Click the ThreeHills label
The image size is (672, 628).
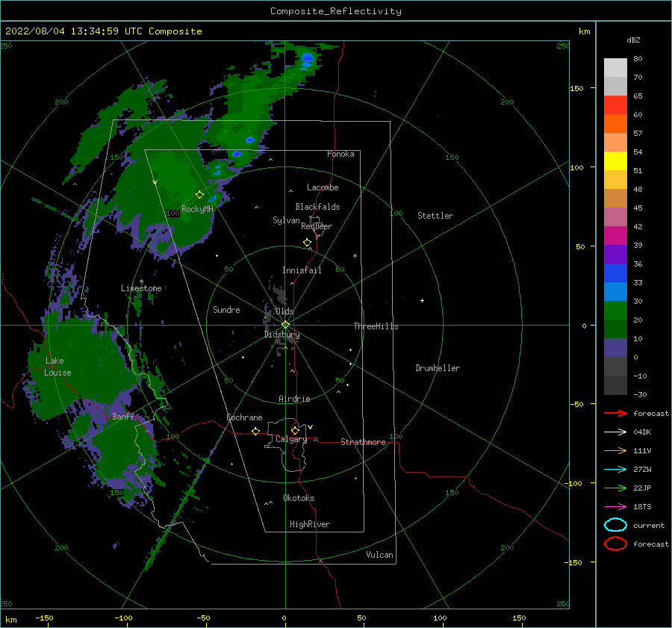point(376,326)
